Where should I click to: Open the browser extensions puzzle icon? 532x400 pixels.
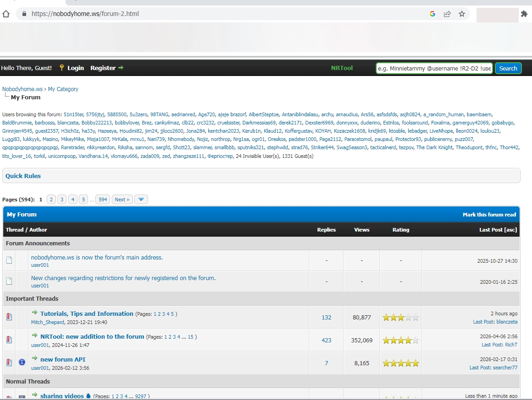click(x=524, y=14)
